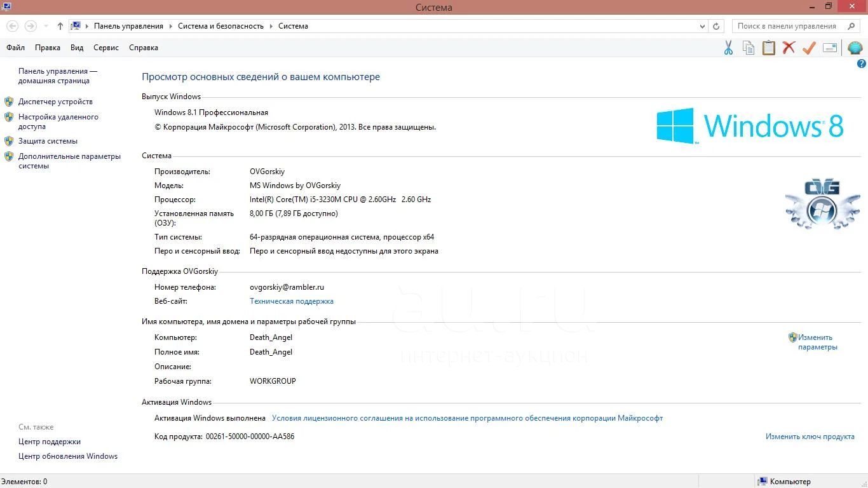Click the Back navigation arrow

pos(12,26)
